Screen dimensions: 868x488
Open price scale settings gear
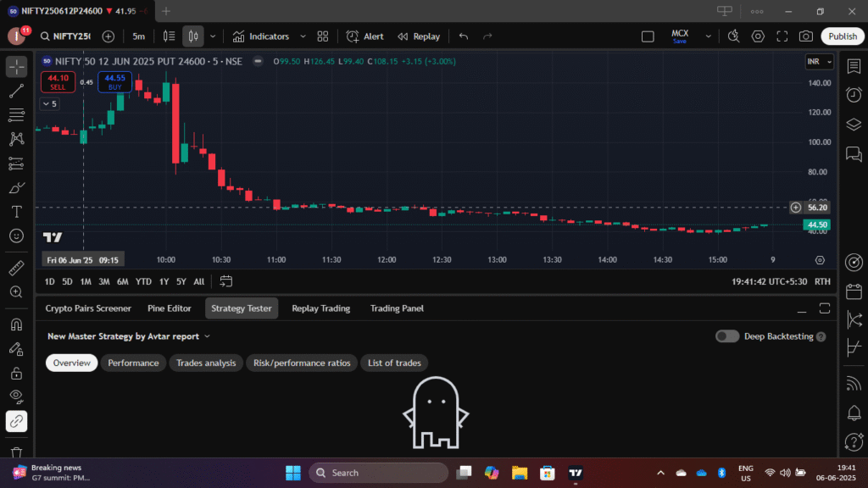[x=820, y=260]
